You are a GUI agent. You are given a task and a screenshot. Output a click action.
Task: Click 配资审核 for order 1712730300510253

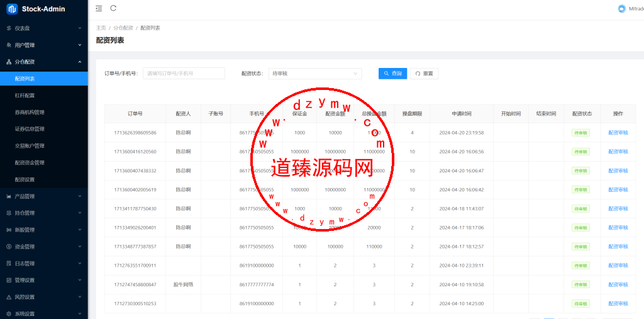[x=618, y=304]
